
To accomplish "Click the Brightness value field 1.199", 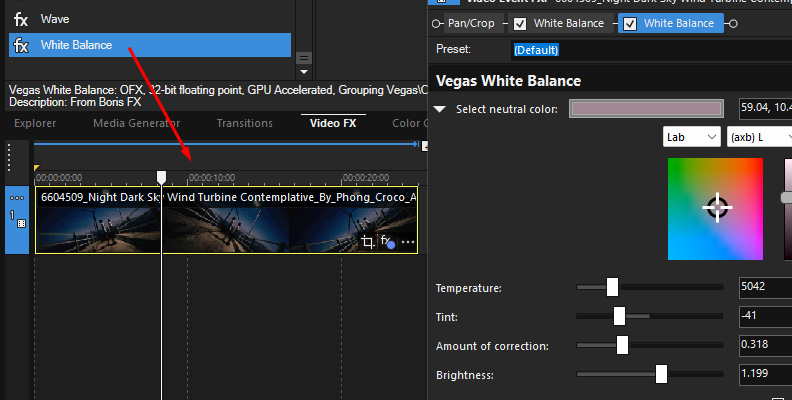I will pyautogui.click(x=765, y=374).
